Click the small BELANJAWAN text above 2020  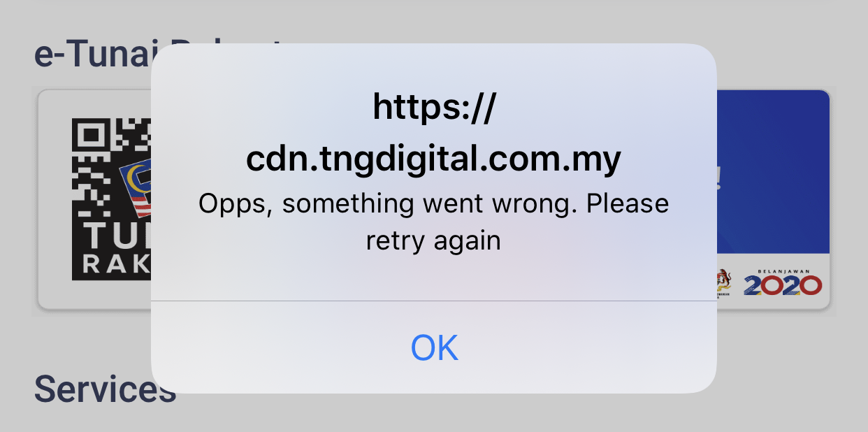783,268
